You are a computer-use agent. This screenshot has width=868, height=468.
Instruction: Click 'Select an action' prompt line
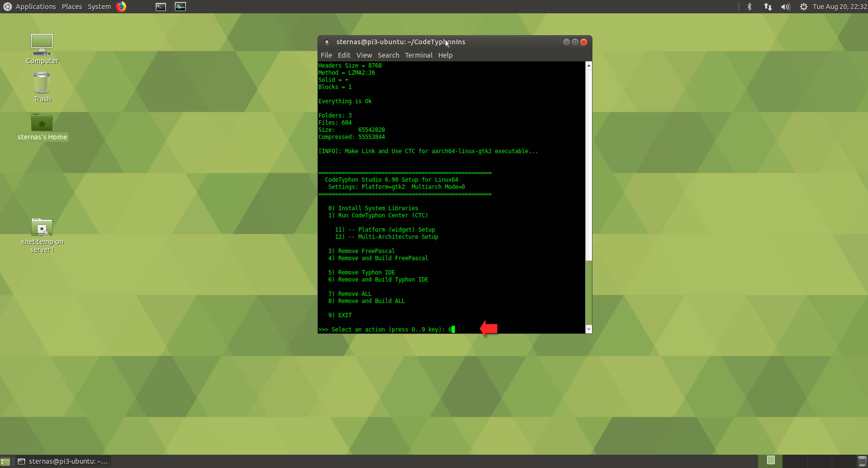tap(386, 330)
